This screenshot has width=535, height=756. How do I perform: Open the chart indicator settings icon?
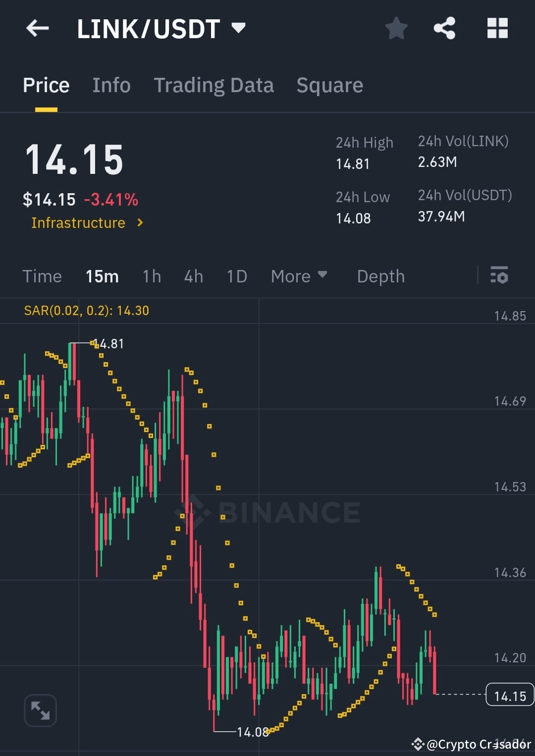tap(499, 276)
